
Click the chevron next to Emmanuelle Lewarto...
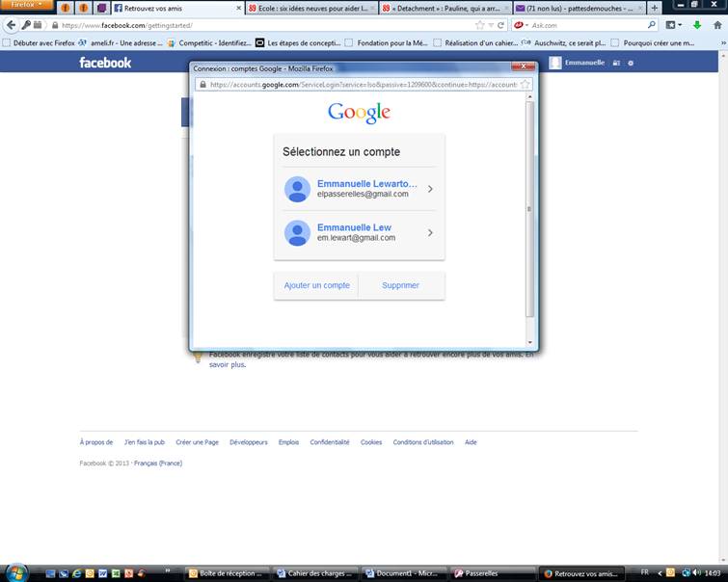[x=430, y=189]
